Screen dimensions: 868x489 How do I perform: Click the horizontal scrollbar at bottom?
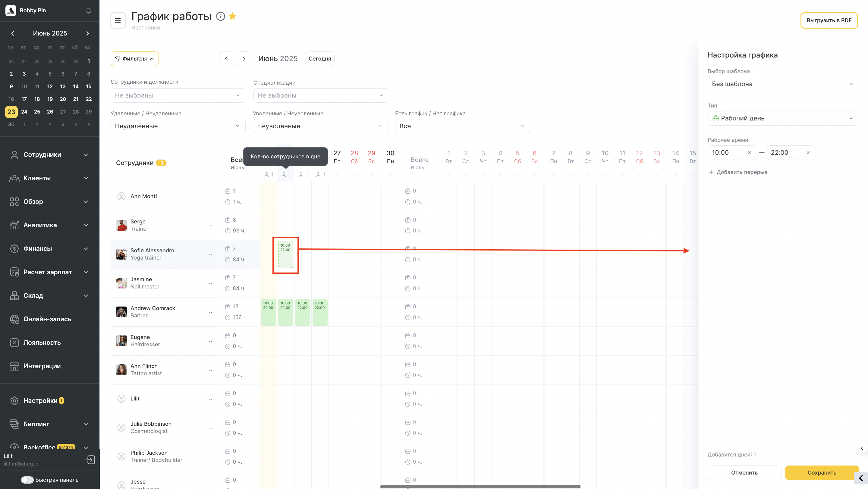coord(480,487)
